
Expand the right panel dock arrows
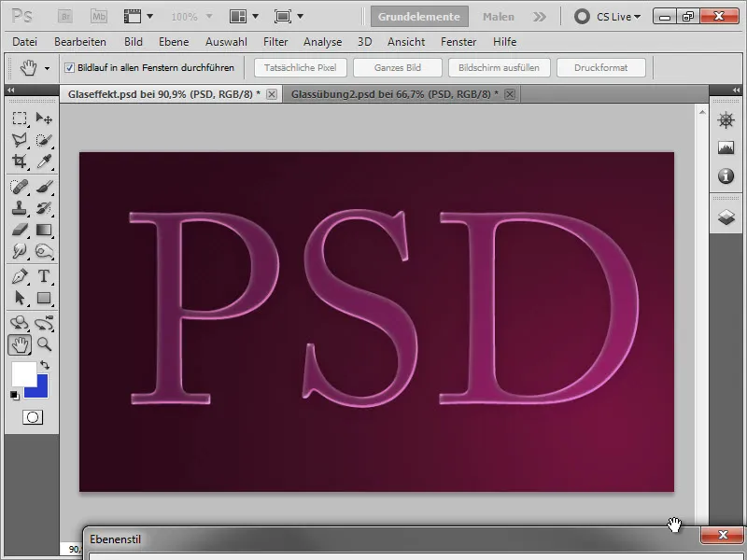pos(736,90)
